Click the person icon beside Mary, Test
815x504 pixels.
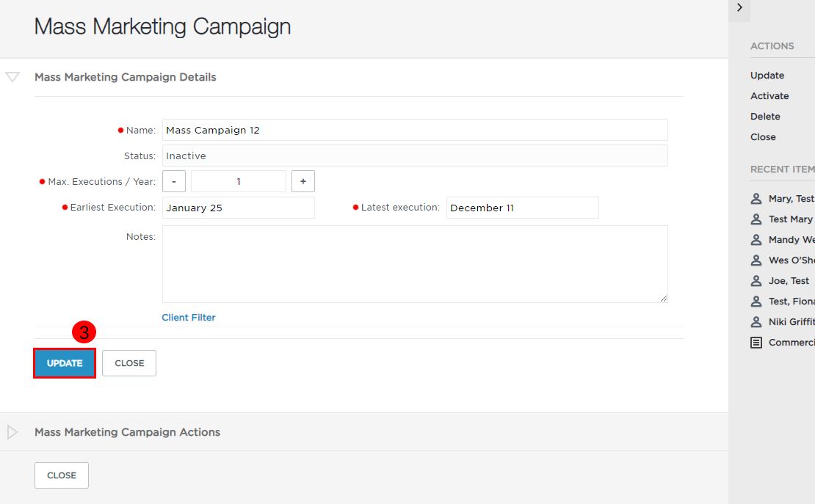(x=756, y=199)
